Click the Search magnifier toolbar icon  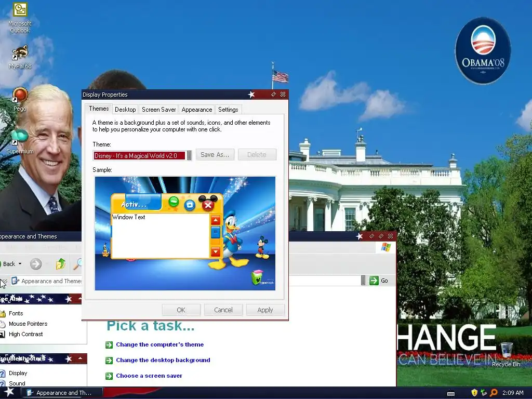(x=78, y=263)
